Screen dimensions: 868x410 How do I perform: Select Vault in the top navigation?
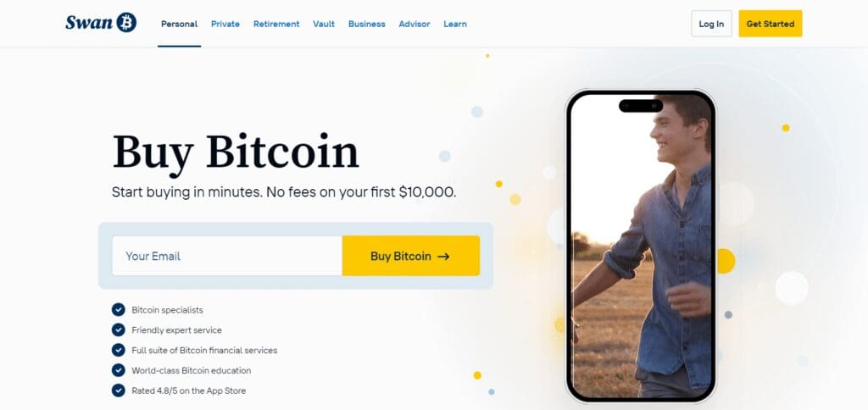324,24
